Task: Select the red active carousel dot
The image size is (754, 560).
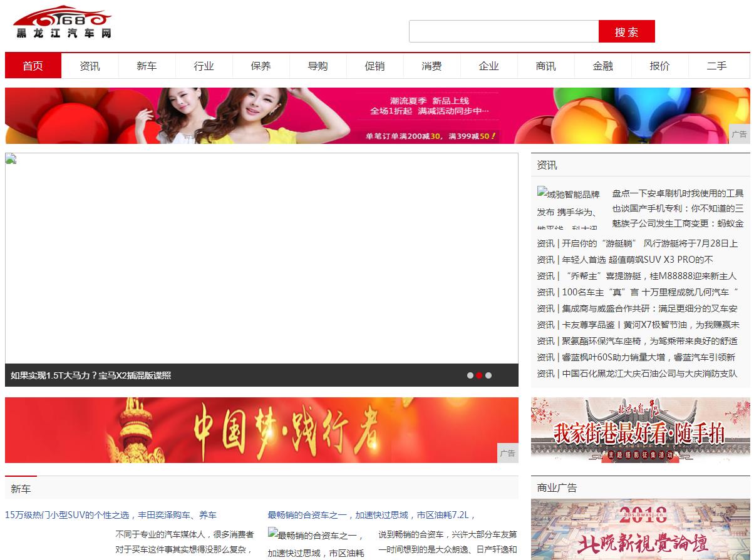Action: click(479, 375)
